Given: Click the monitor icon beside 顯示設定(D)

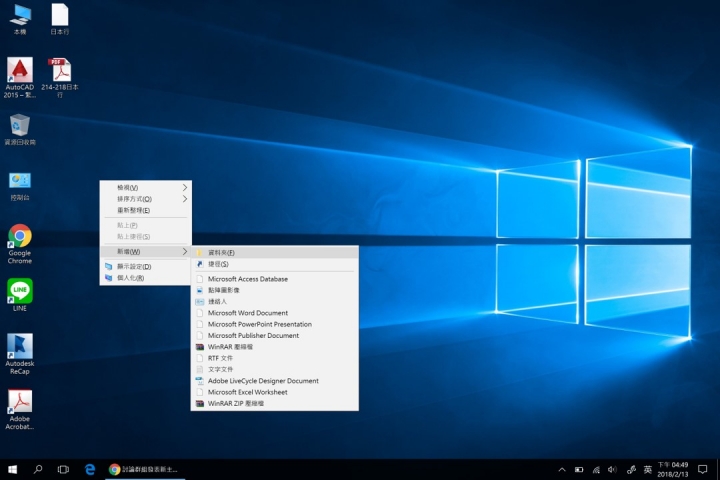Looking at the screenshot, I should click(108, 266).
